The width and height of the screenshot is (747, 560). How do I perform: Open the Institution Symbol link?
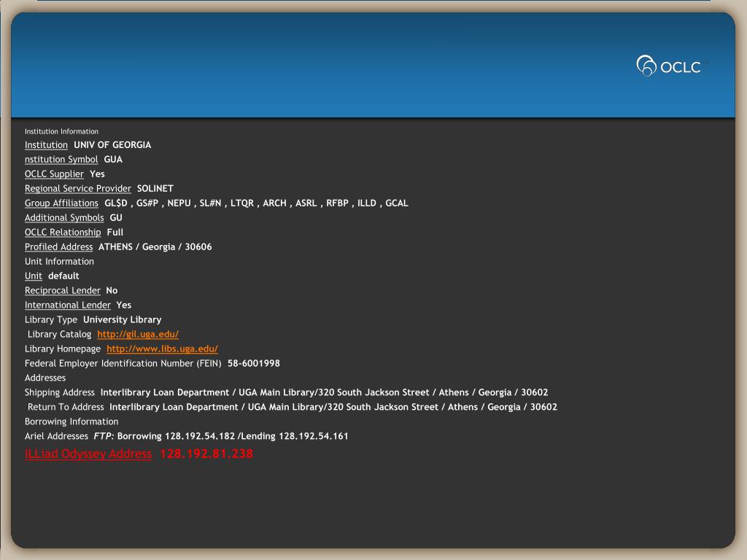61,160
